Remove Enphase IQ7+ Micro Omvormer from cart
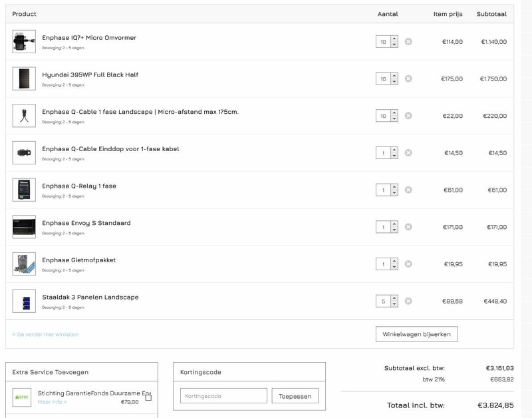 pos(408,42)
